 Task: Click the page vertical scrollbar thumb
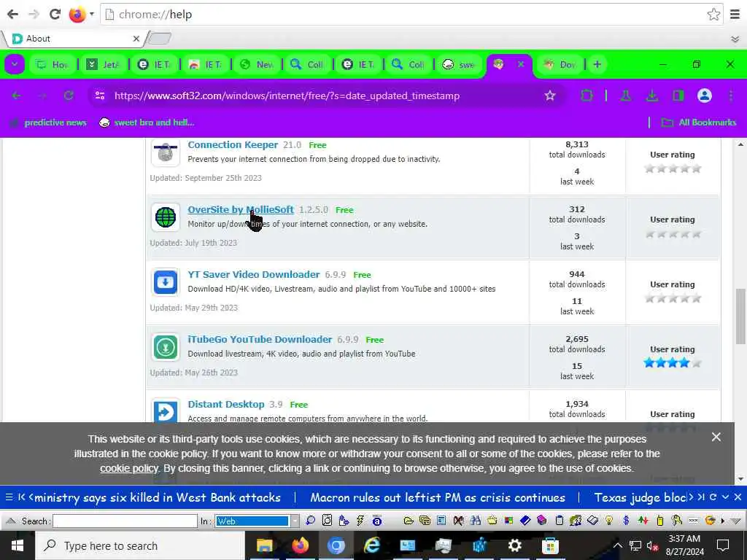click(740, 316)
